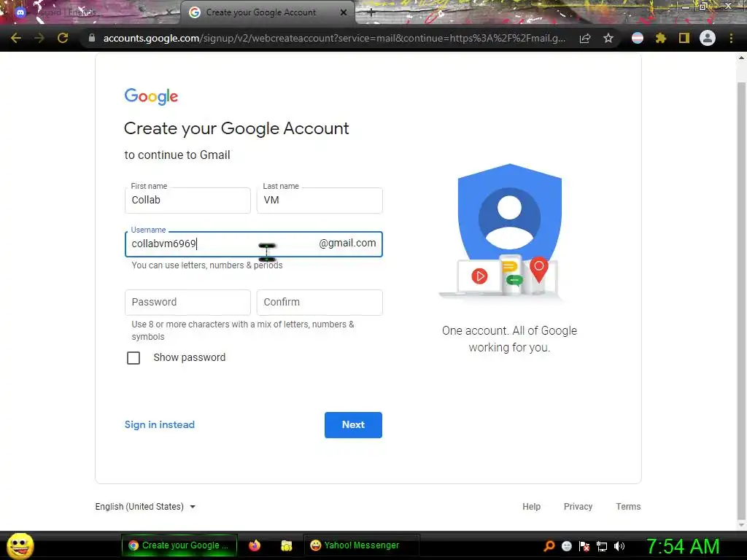Click the round face tray icon

[x=566, y=546]
